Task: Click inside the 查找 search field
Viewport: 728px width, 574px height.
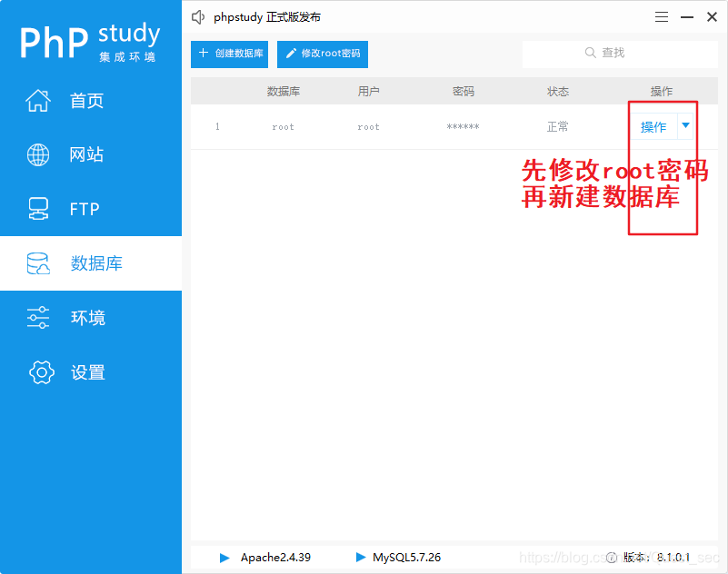Action: tap(627, 53)
